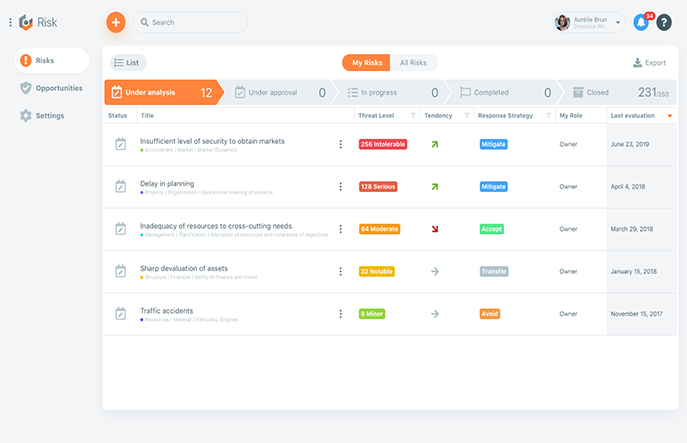Click the 128 Serious threat badge

pyautogui.click(x=378, y=187)
